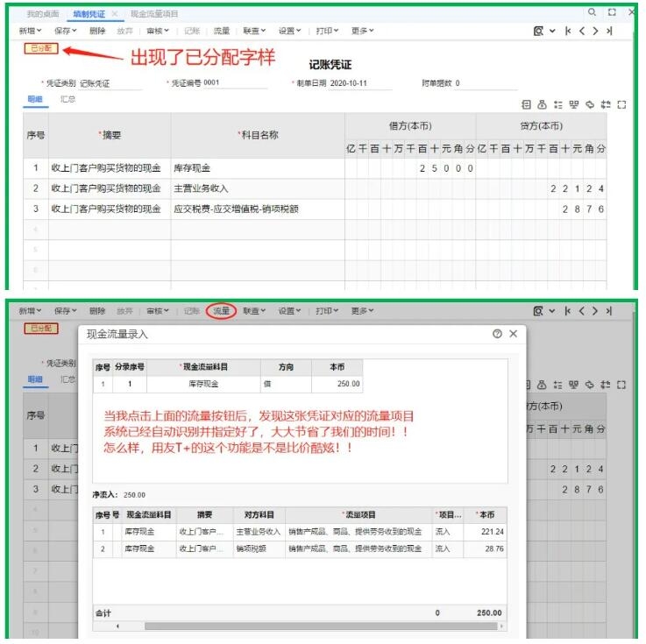Click 流量 button in bottom toolbar
This screenshot has height=644, width=646.
click(221, 311)
